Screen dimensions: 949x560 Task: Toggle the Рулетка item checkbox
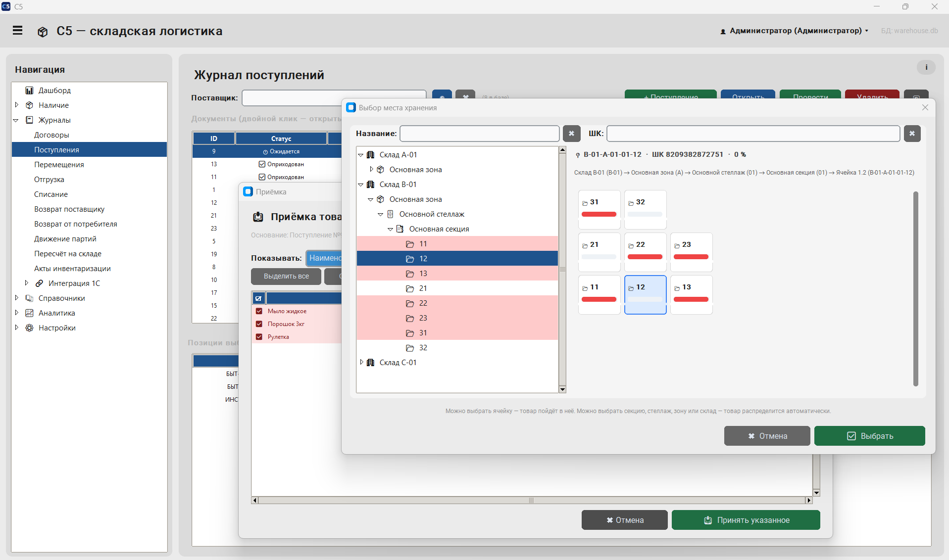click(259, 337)
